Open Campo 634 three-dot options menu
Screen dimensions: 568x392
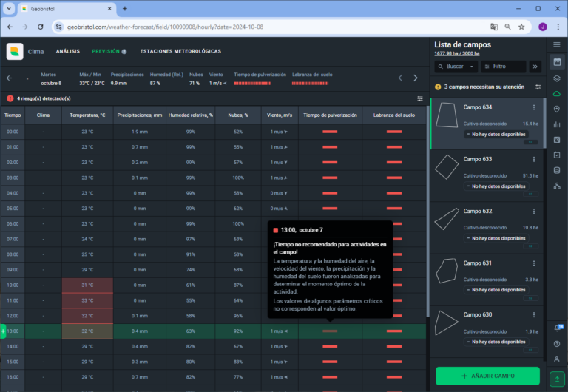coord(534,107)
